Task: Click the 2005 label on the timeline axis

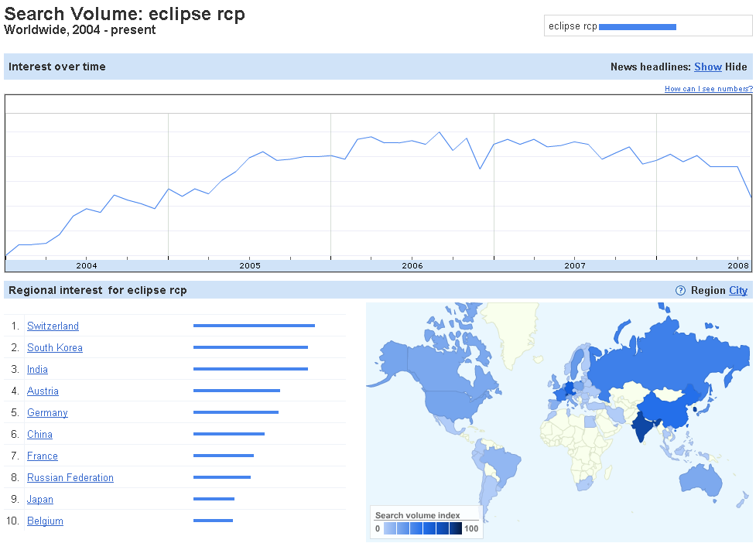Action: pyautogui.click(x=250, y=266)
